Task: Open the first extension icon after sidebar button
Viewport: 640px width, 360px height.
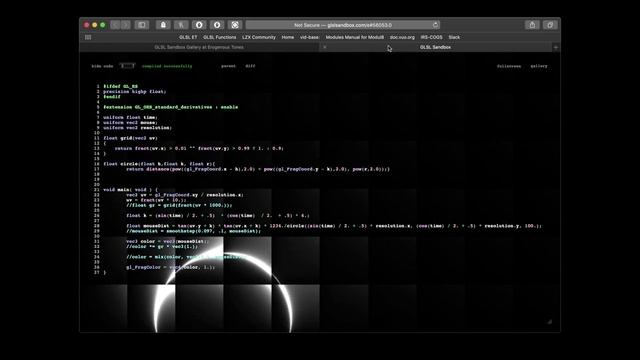Action: coord(163,25)
